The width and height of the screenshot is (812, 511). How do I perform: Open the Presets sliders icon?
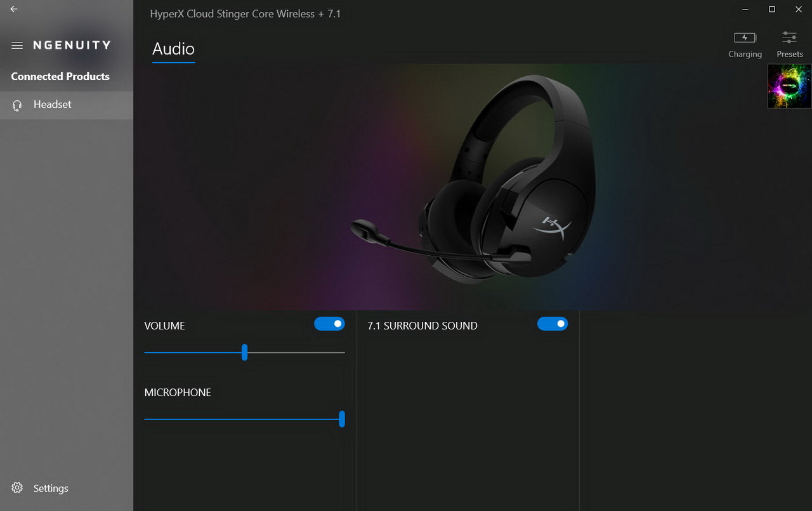[x=789, y=37]
